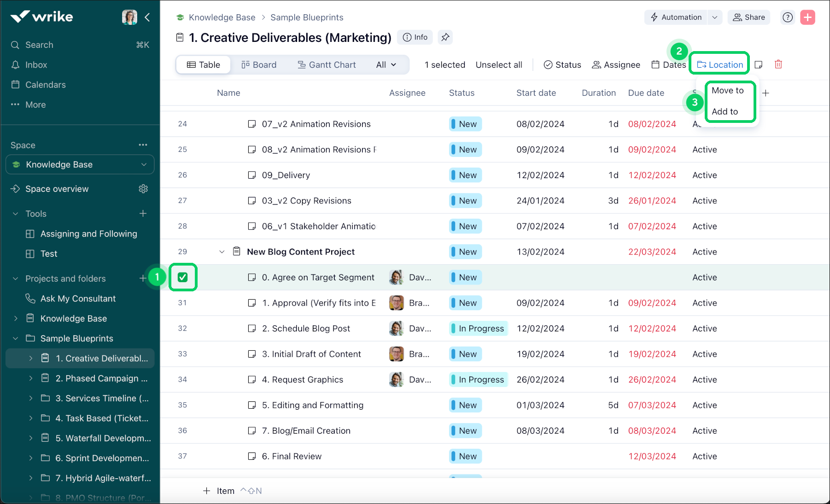The image size is (830, 504).
Task: Uncheck the Agree on Target Segment checkbox
Action: 183,277
